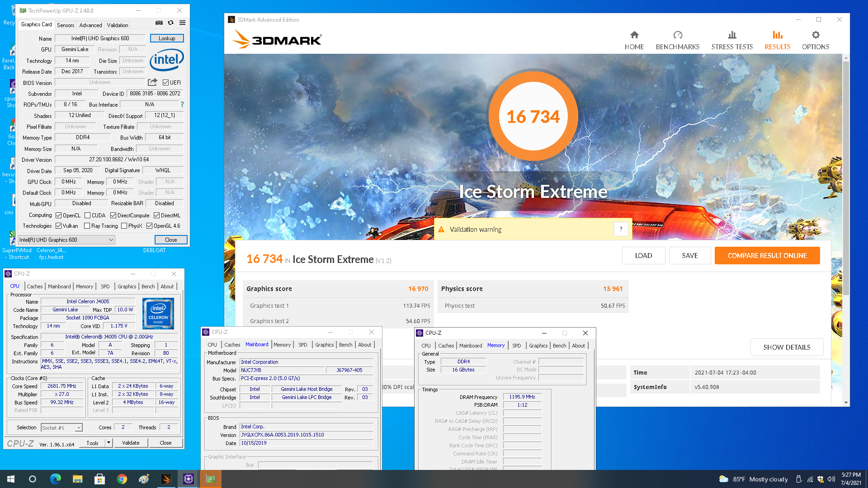Open the Bench tab in left CPU-Z window
The height and width of the screenshot is (488, 868).
pyautogui.click(x=148, y=286)
